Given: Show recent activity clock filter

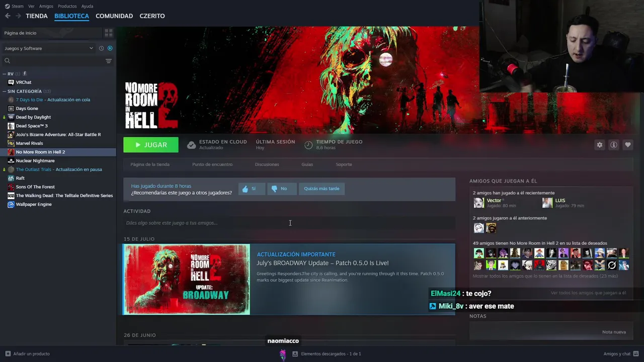Looking at the screenshot, I should click(101, 48).
